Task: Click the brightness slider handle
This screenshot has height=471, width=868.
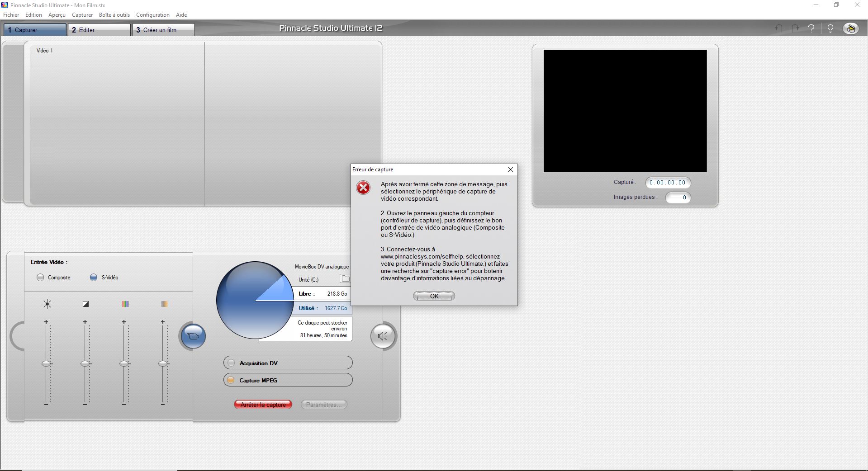Action: click(x=46, y=363)
